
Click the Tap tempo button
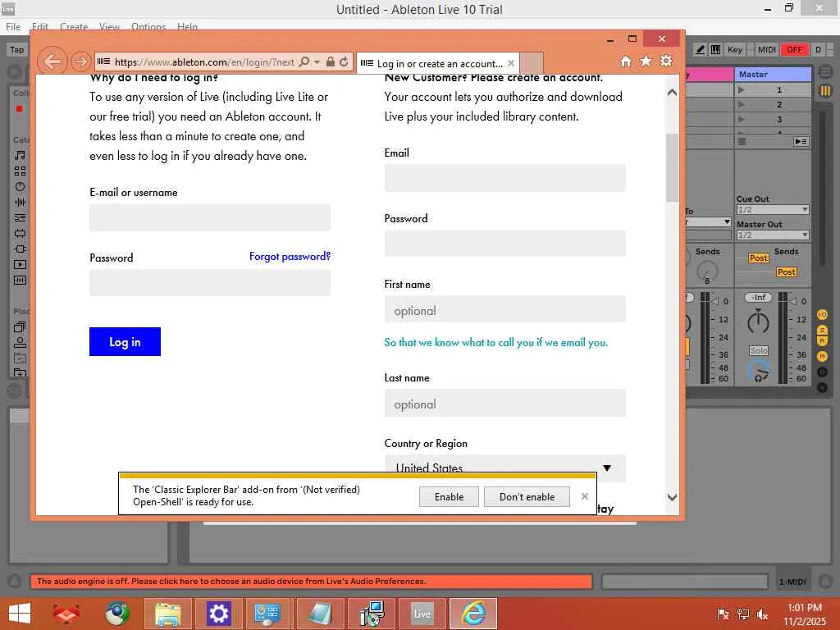[16, 49]
